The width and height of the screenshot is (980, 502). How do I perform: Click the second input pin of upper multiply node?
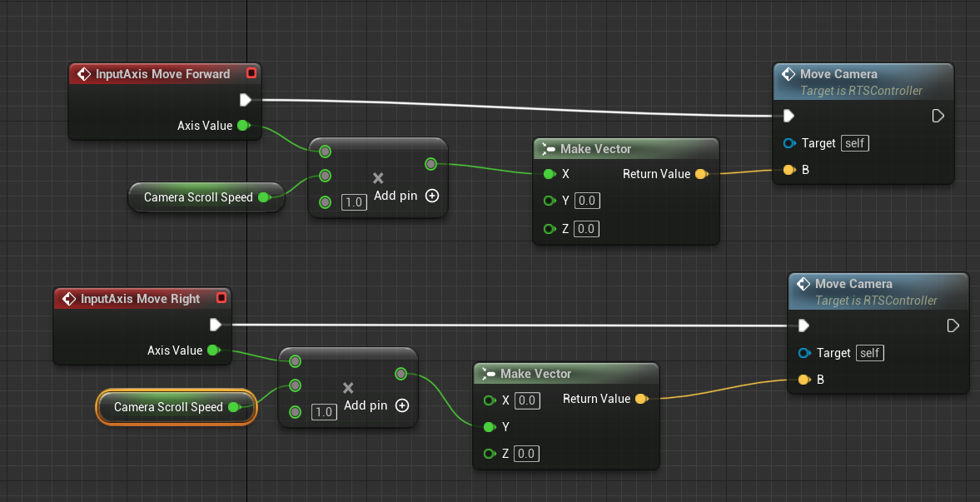pos(325,175)
